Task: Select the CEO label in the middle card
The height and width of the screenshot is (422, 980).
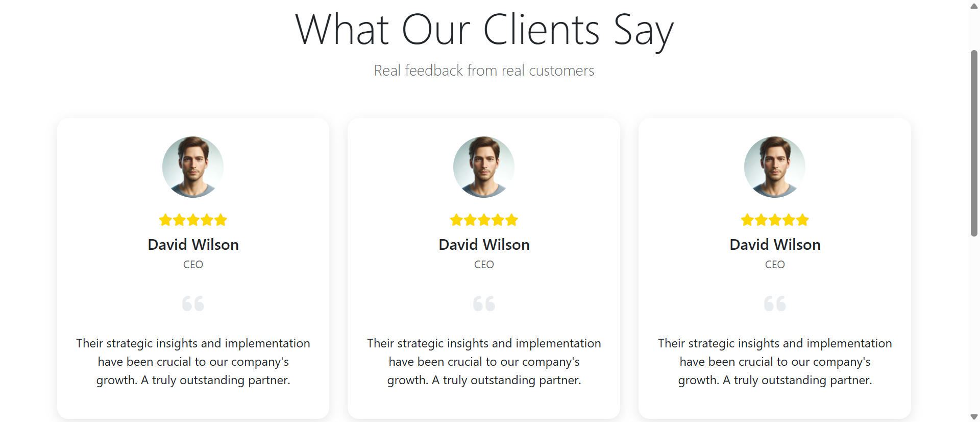Action: (484, 264)
